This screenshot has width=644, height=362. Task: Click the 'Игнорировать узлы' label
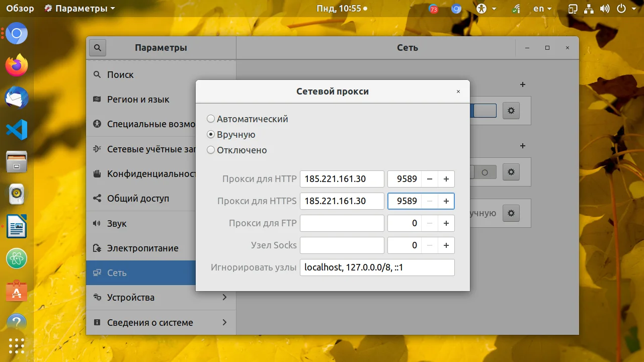(x=254, y=267)
